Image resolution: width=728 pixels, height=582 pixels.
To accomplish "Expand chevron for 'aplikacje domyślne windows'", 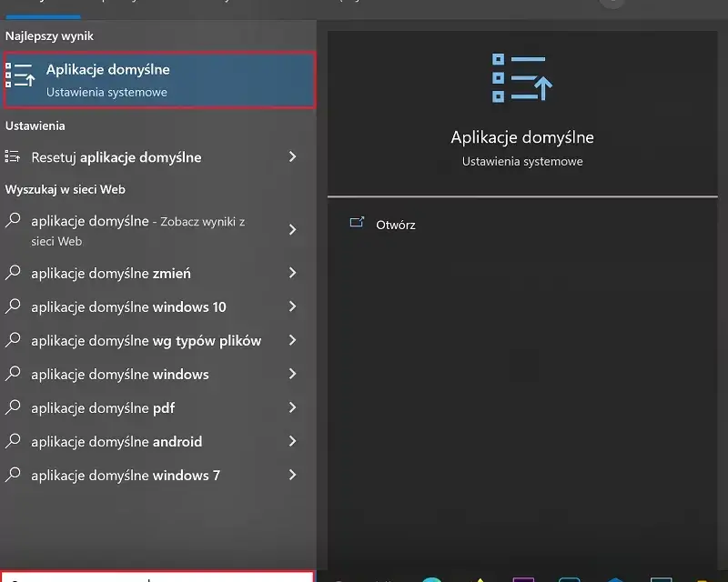I will [x=292, y=374].
